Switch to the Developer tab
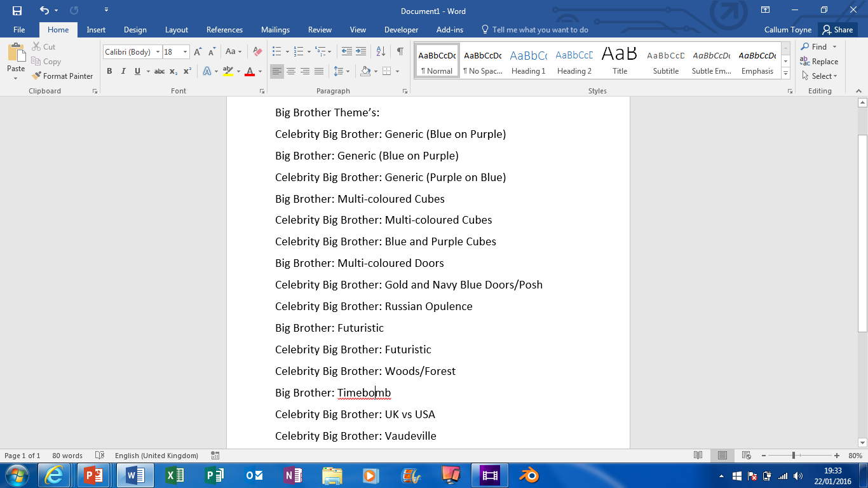Image resolution: width=868 pixels, height=488 pixels. click(x=401, y=30)
